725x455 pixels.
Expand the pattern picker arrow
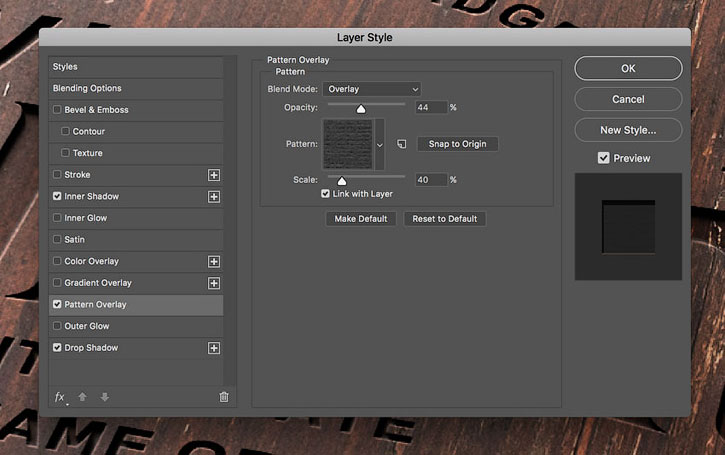click(380, 145)
